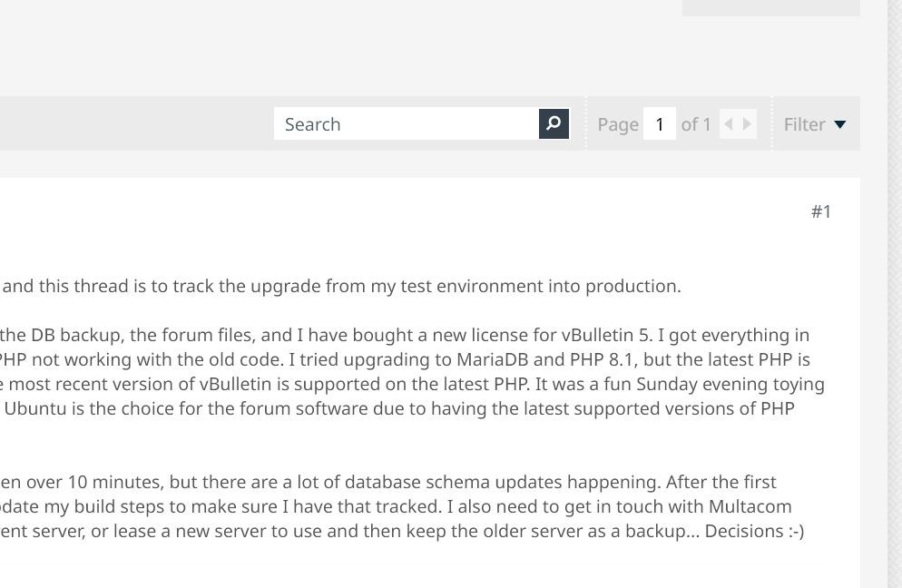902x588 pixels.
Task: Click the gray panel at the top right
Action: (770, 7)
